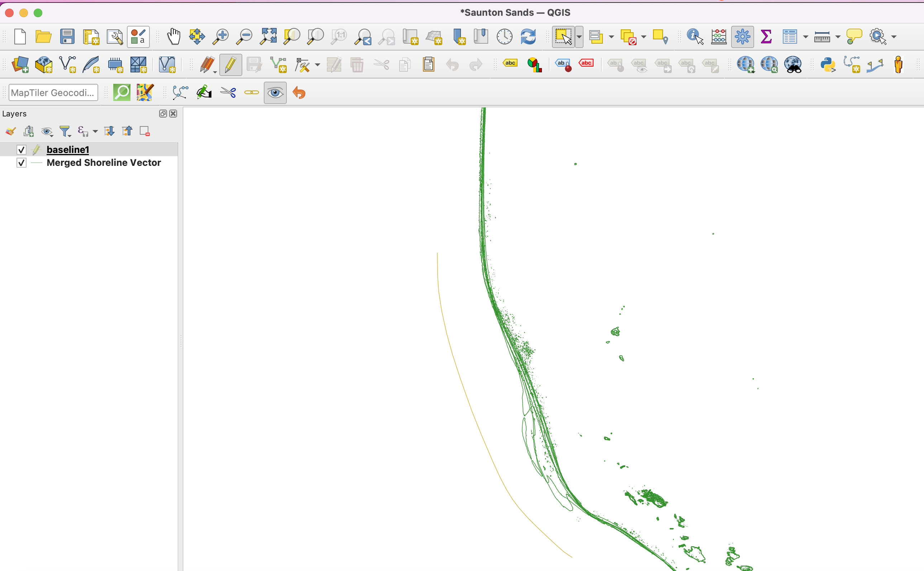The image size is (924, 571).
Task: Toggle the eye preview button in plugin toolbar
Action: pyautogui.click(x=275, y=92)
